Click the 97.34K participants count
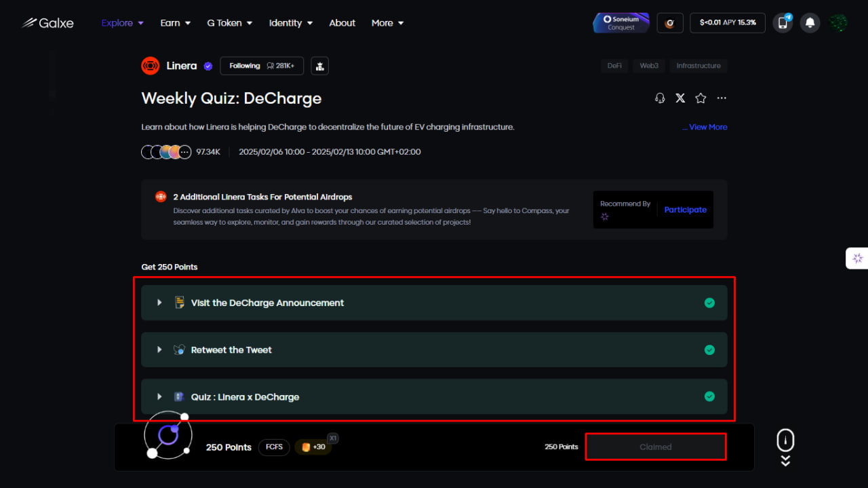Image resolution: width=868 pixels, height=488 pixels. [208, 152]
